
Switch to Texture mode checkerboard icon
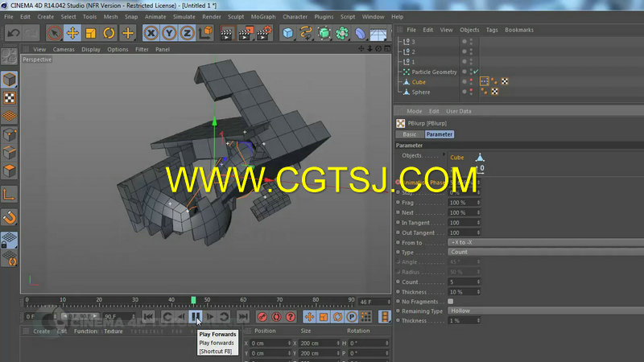(x=9, y=98)
